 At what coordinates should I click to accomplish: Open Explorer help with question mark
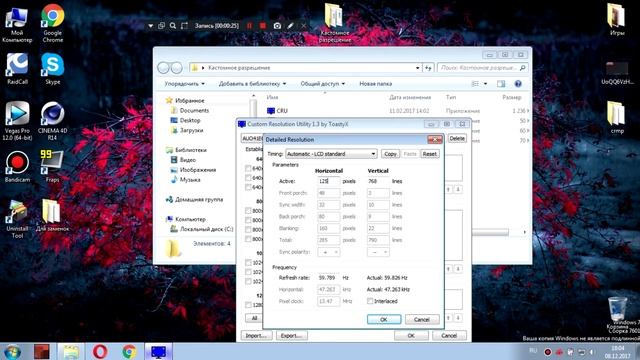(x=518, y=84)
